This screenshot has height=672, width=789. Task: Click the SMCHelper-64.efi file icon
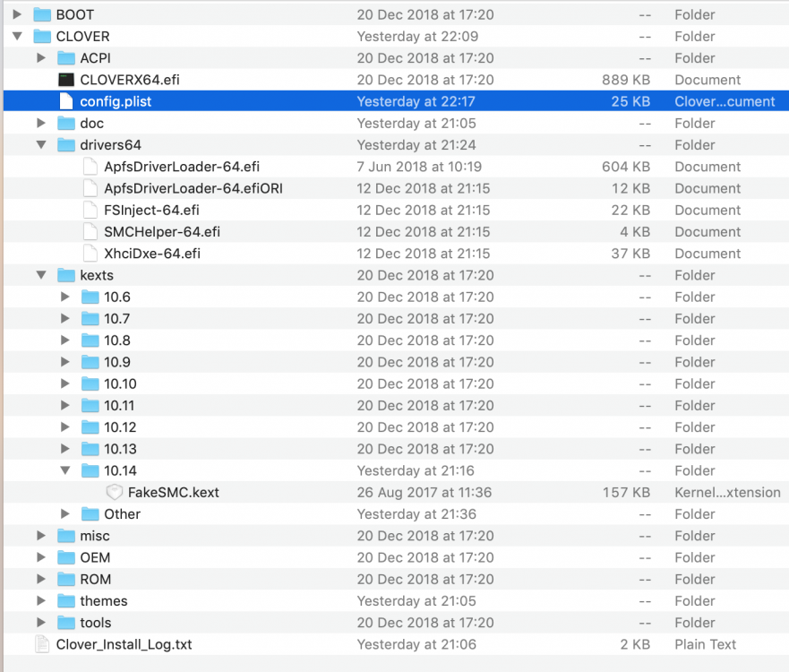click(90, 231)
